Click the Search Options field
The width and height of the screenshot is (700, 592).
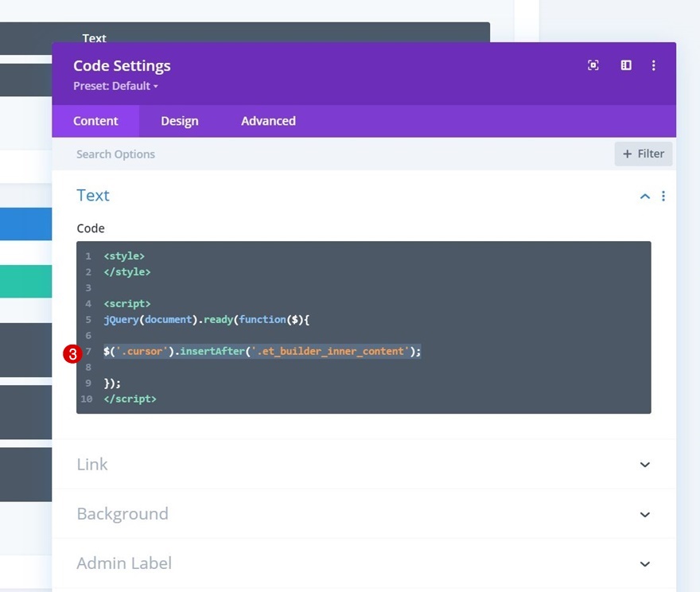click(x=318, y=154)
